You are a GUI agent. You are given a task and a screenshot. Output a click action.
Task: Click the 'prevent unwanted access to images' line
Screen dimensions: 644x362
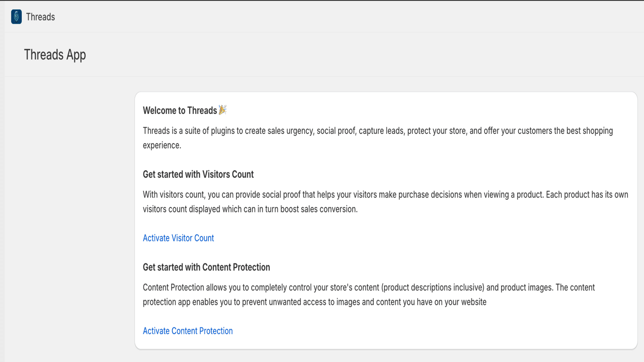(x=314, y=302)
